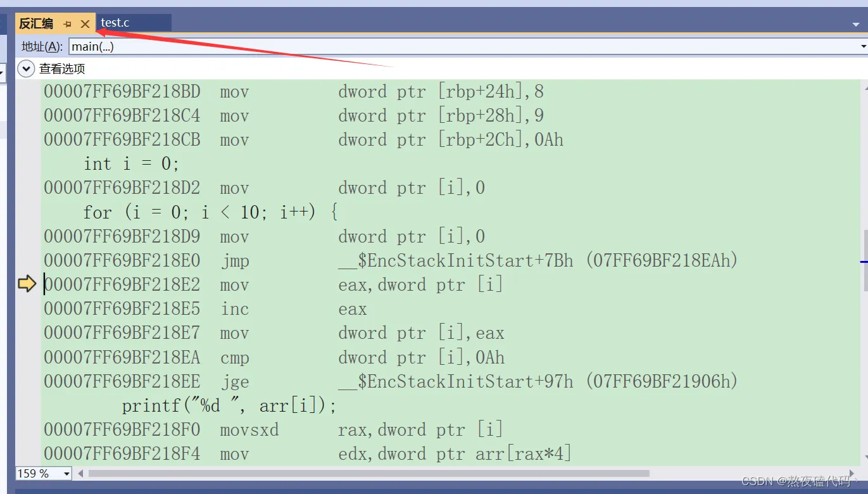Viewport: 868px width, 494px height.
Task: Click the inc instruction mnemonic
Action: pyautogui.click(x=235, y=309)
